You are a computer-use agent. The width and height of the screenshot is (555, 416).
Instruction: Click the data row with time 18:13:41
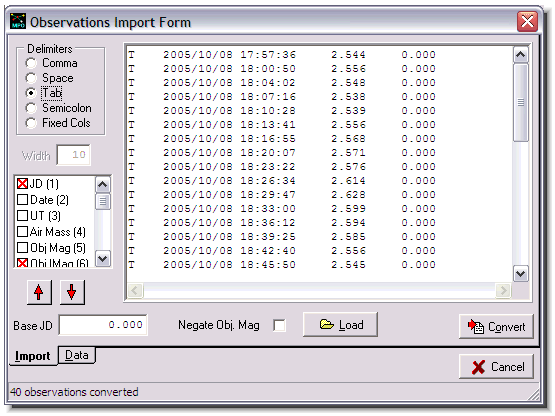[x=282, y=125]
